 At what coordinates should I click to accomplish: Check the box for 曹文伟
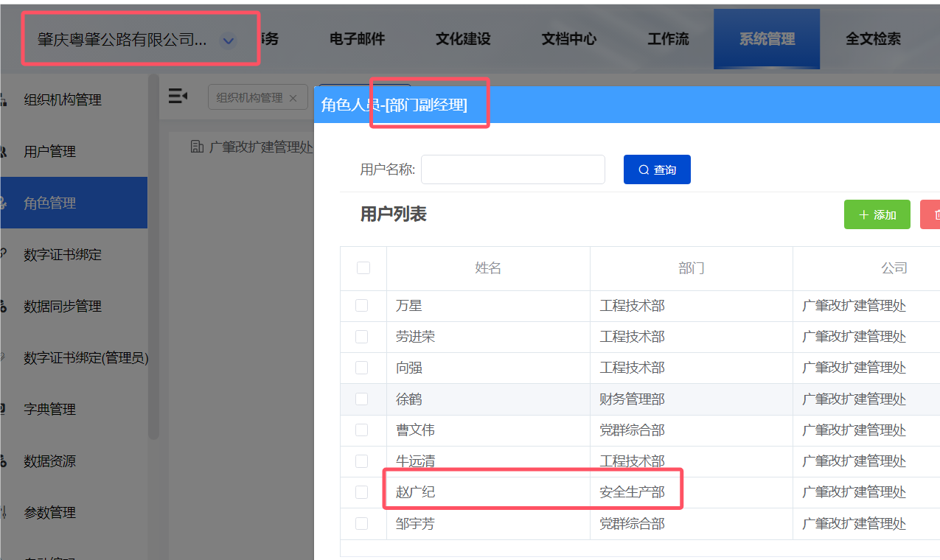(x=361, y=430)
